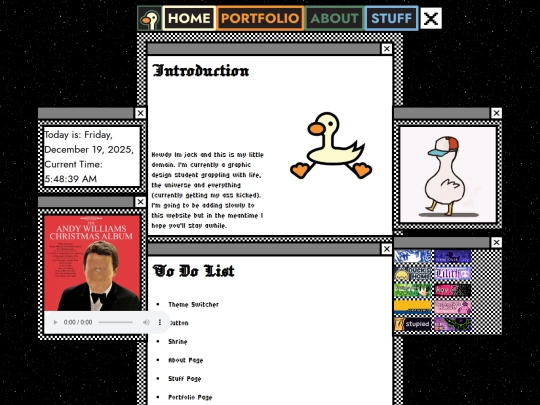Seek on the audio progress bar
The height and width of the screenshot is (405, 540).
point(116,322)
